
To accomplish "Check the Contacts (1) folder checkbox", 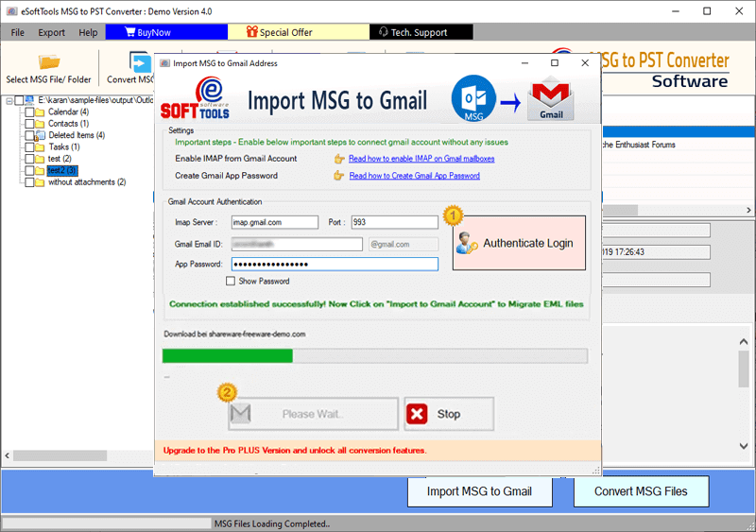I will (29, 124).
